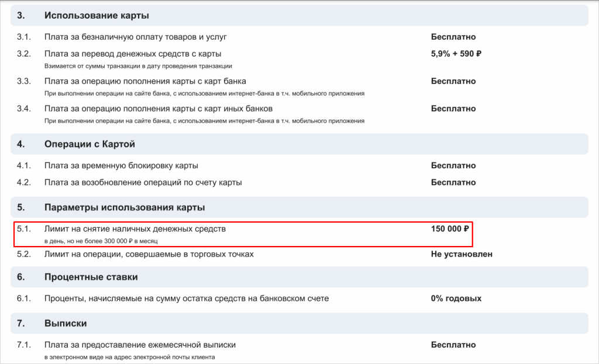This screenshot has width=599, height=364.
Task: Click the "5,9% + 590 ₽" transfer fee value
Action: click(x=456, y=54)
